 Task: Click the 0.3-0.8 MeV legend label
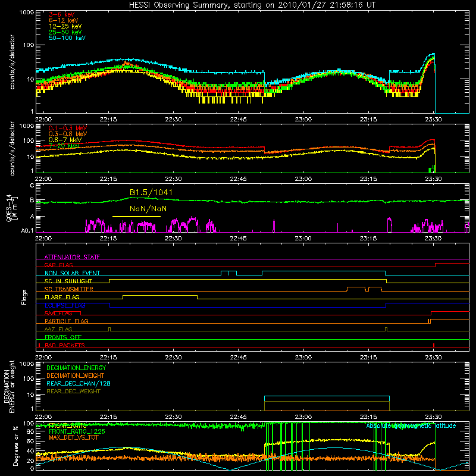(x=68, y=134)
